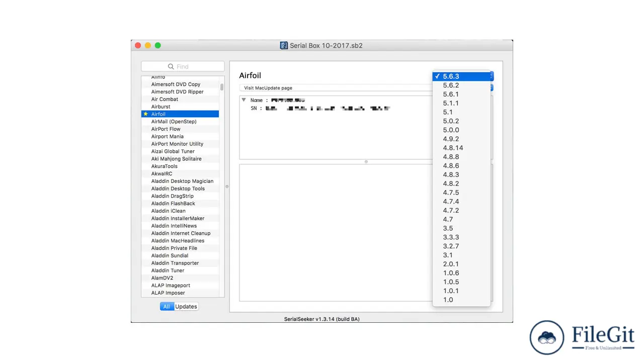Image resolution: width=644 pixels, height=362 pixels.
Task: Select AirMail (OpenStep)
Action: click(x=180, y=122)
